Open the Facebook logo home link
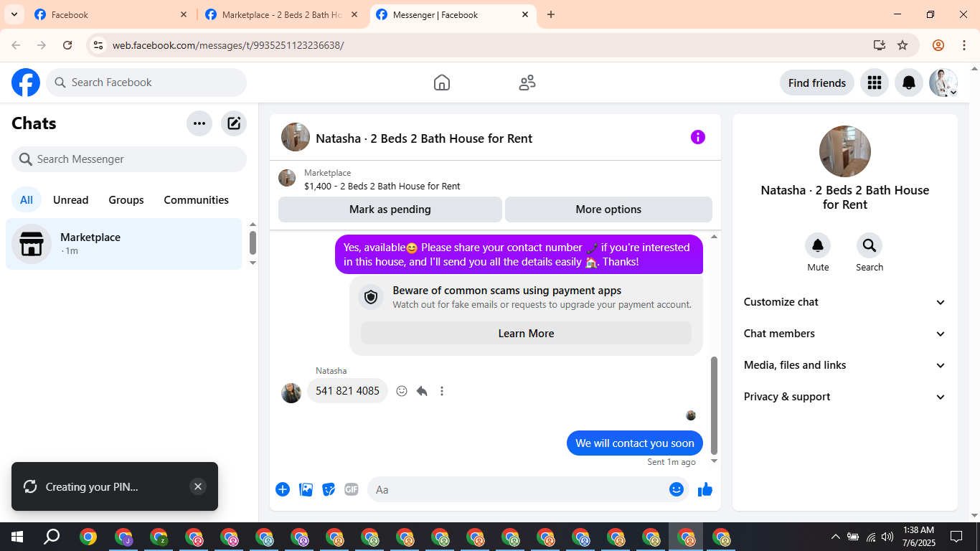980x551 pixels. (x=26, y=83)
